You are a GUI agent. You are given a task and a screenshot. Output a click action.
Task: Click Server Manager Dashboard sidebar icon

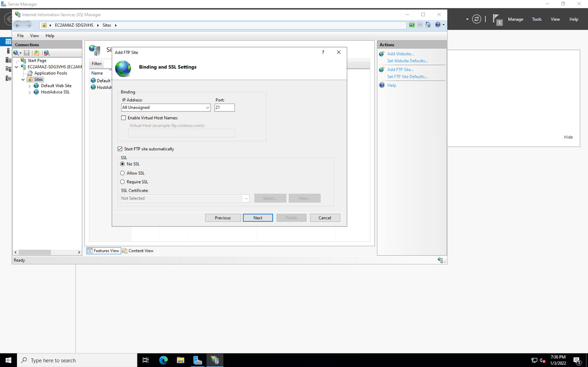click(x=8, y=42)
